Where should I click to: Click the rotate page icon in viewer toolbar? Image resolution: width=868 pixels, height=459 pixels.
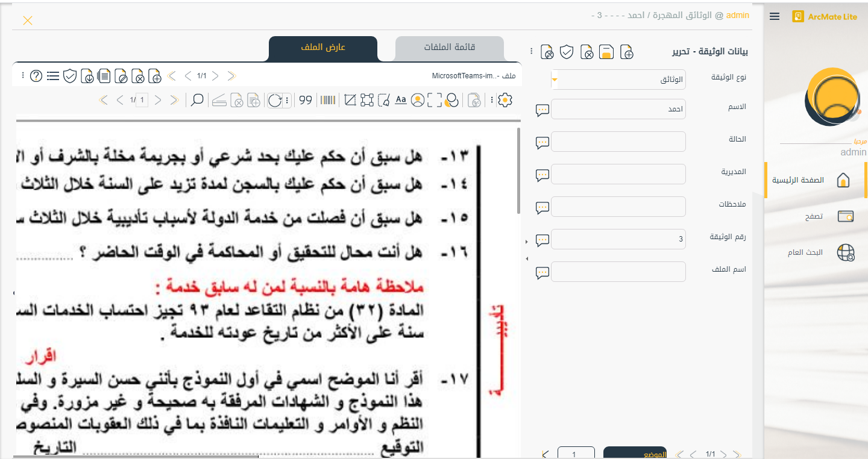tap(275, 101)
